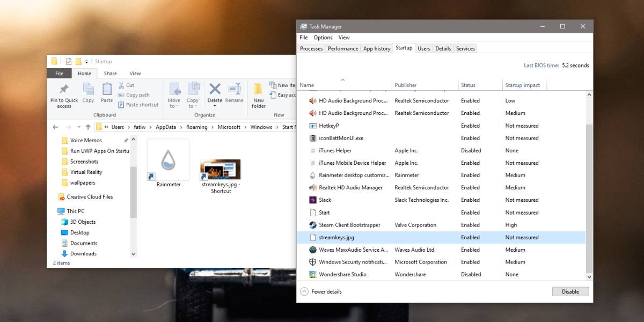Open the Options menu in Task Manager
Viewport: 644px width, 322px height.
[x=323, y=38]
